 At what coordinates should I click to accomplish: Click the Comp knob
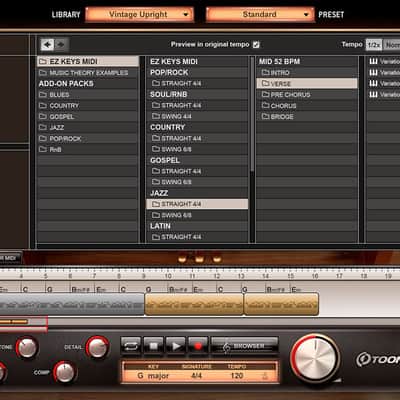tap(65, 372)
